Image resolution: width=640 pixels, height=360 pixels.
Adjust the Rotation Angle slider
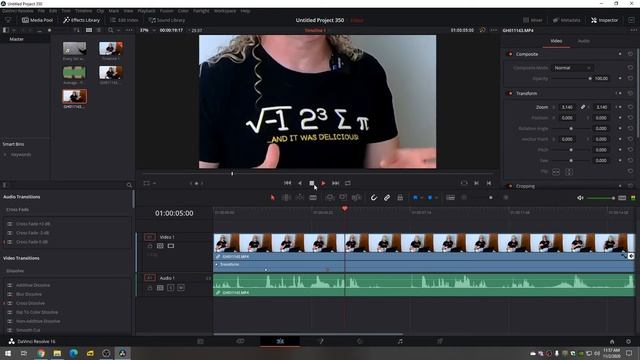[571, 129]
